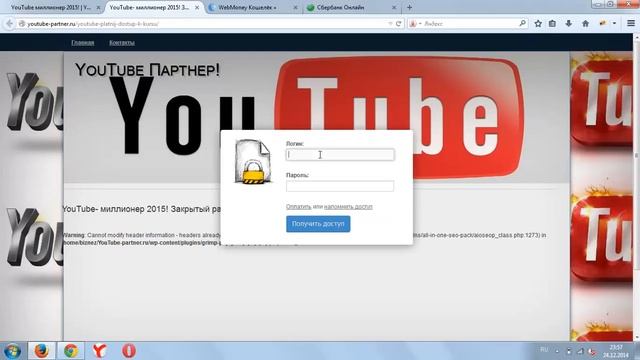The height and width of the screenshot is (360, 640).
Task: Launch Yandex browser from the taskbar
Action: click(100, 351)
